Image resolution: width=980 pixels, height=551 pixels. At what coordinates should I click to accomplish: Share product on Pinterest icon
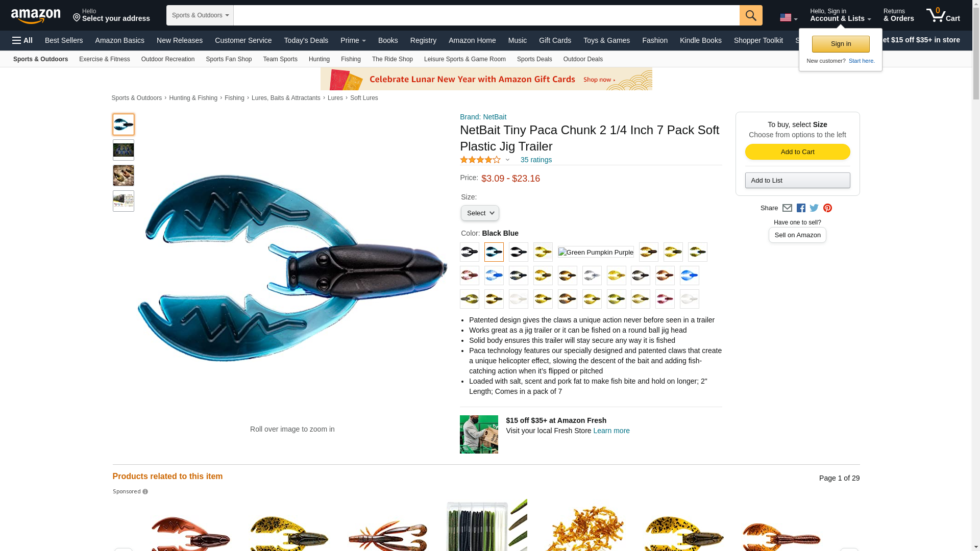point(827,208)
